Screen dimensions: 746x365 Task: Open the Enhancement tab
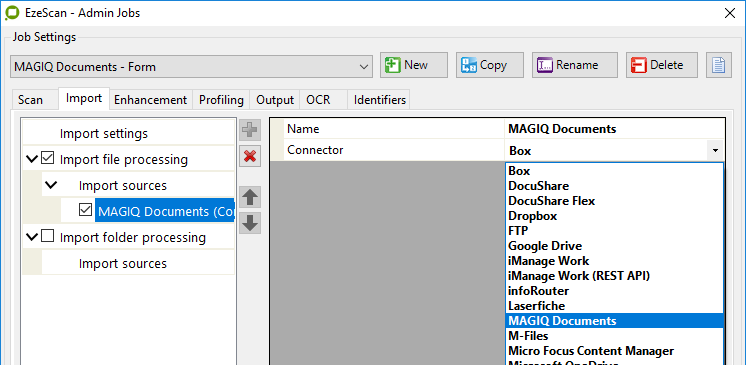pyautogui.click(x=150, y=100)
